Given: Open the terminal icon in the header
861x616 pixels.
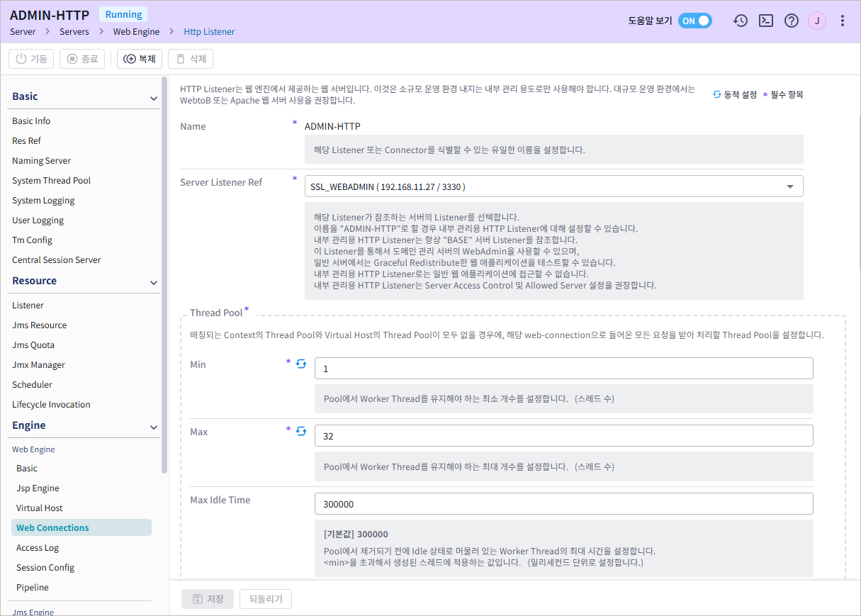Looking at the screenshot, I should click(765, 21).
